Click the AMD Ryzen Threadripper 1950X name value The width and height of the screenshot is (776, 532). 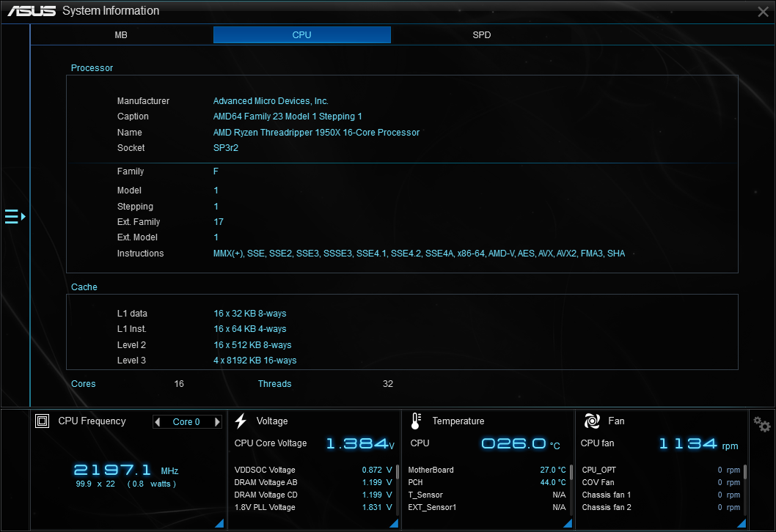[316, 133]
